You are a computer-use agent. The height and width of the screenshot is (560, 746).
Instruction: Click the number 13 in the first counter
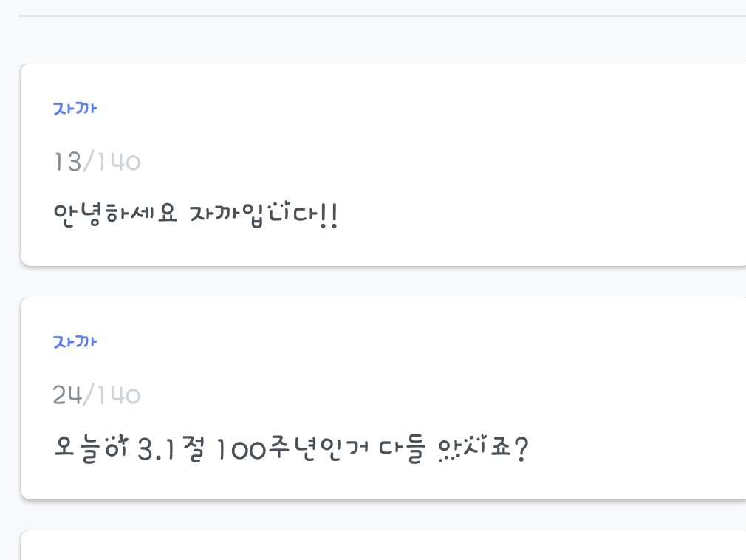(x=67, y=162)
